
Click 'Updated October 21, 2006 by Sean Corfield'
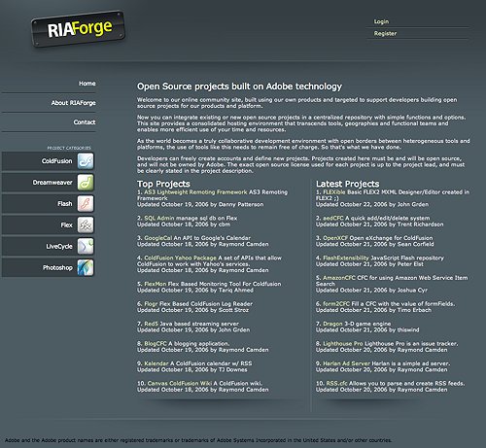pyautogui.click(x=375, y=244)
